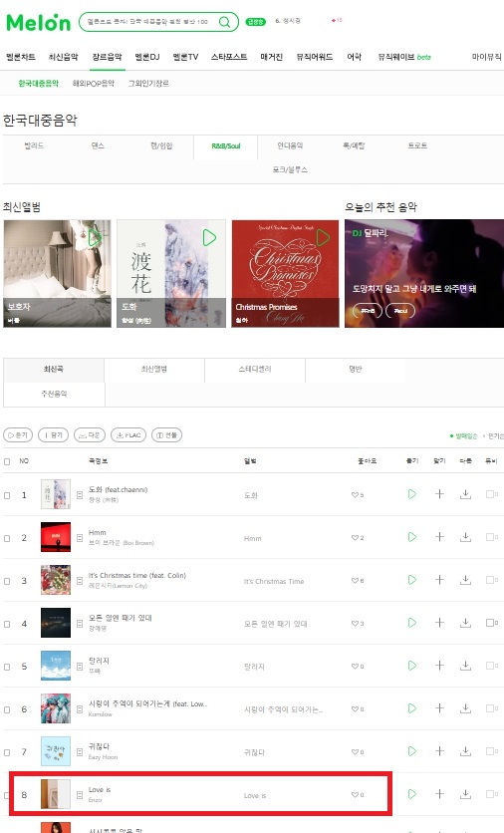The image size is (504, 833).
Task: Click the FLAC download button
Action: tap(127, 435)
